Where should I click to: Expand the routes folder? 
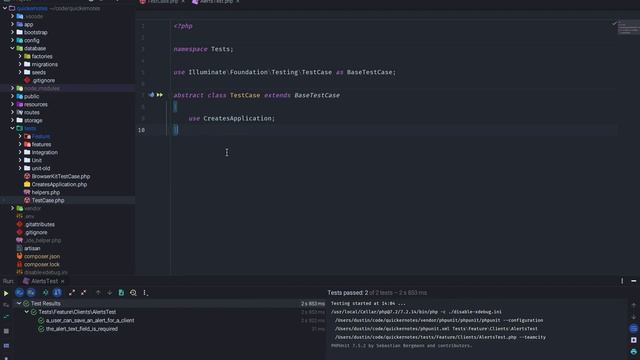tap(12, 112)
